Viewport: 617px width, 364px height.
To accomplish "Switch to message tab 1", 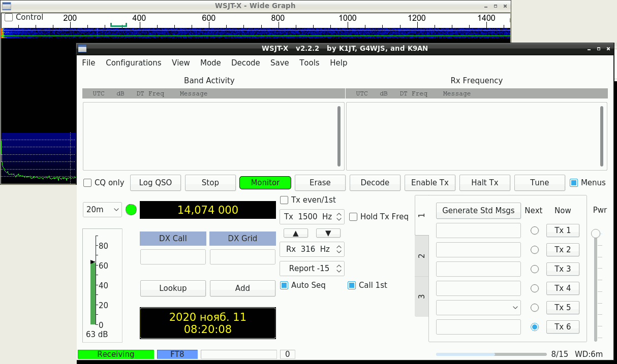I will [422, 215].
